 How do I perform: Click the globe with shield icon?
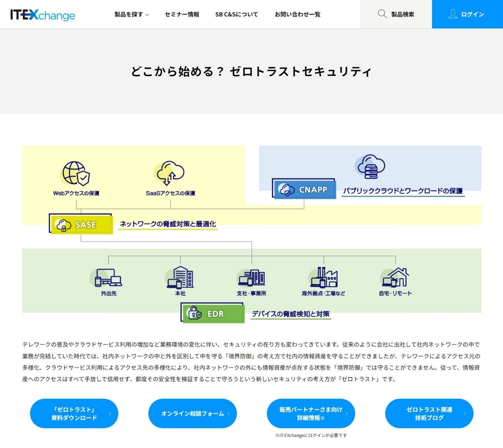(76, 173)
